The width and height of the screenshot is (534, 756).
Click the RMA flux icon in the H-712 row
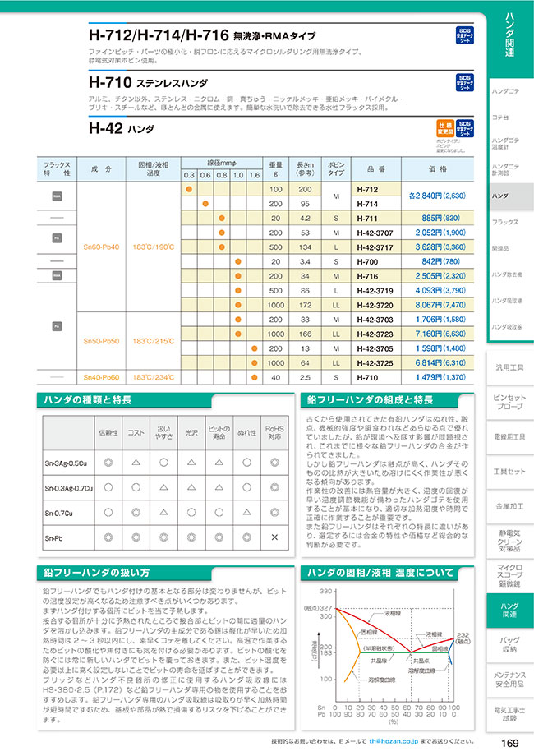click(57, 196)
